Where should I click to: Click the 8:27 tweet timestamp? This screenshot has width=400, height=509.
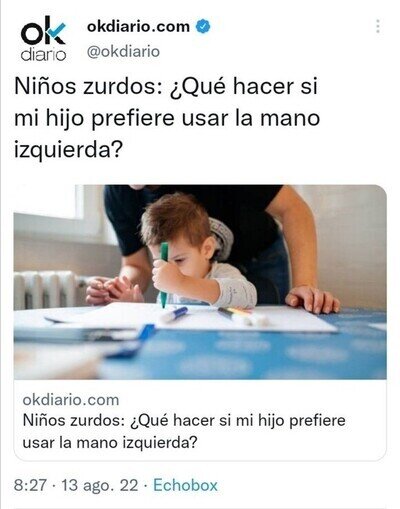coord(30,485)
